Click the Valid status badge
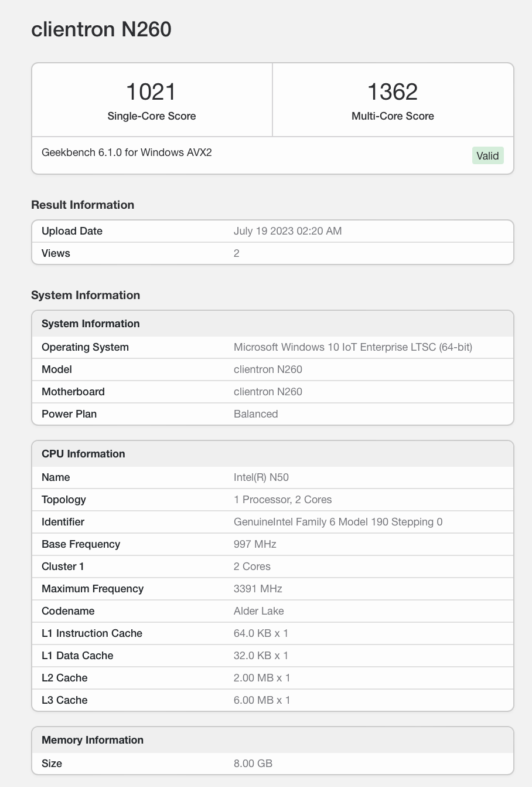 click(x=487, y=156)
